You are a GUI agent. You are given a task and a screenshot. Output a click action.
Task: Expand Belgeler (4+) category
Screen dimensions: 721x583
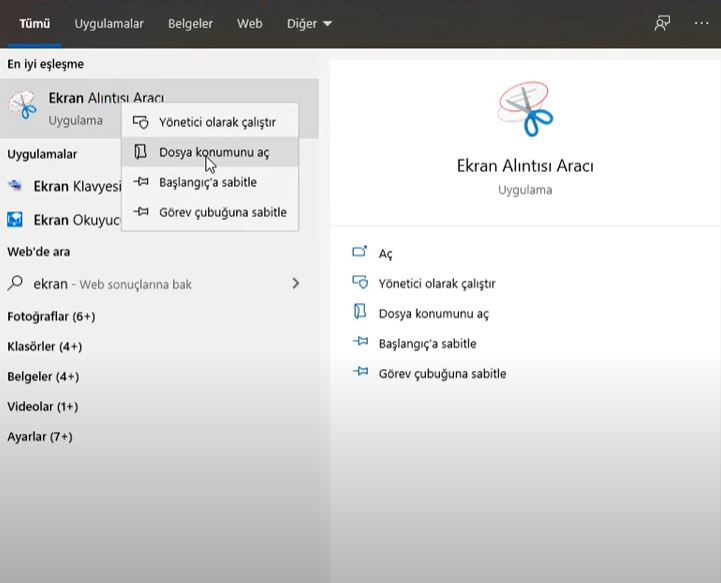tap(43, 377)
